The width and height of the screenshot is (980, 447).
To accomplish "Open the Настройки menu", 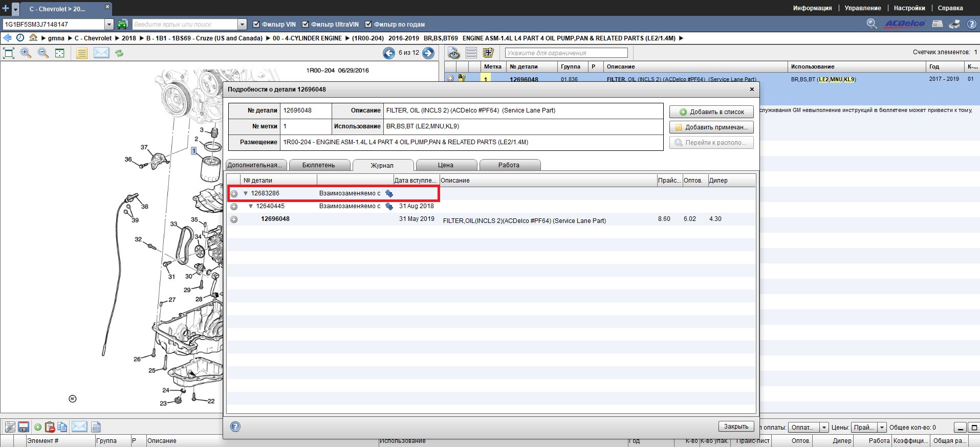I will click(x=909, y=8).
